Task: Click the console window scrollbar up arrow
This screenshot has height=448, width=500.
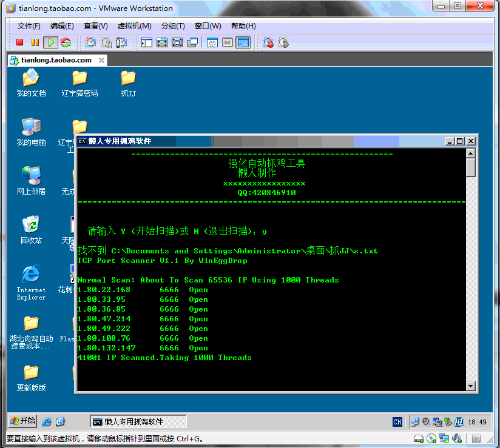Action: pyautogui.click(x=471, y=153)
